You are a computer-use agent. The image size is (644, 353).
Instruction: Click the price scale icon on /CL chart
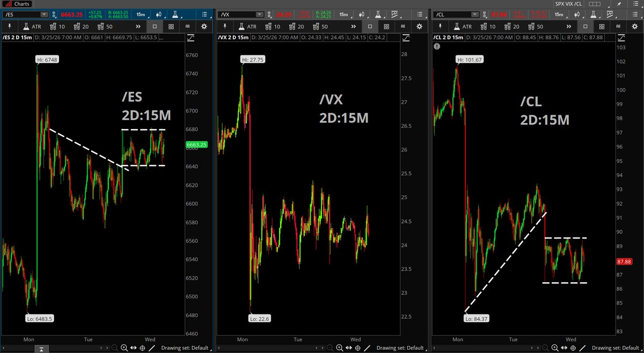pos(621,38)
